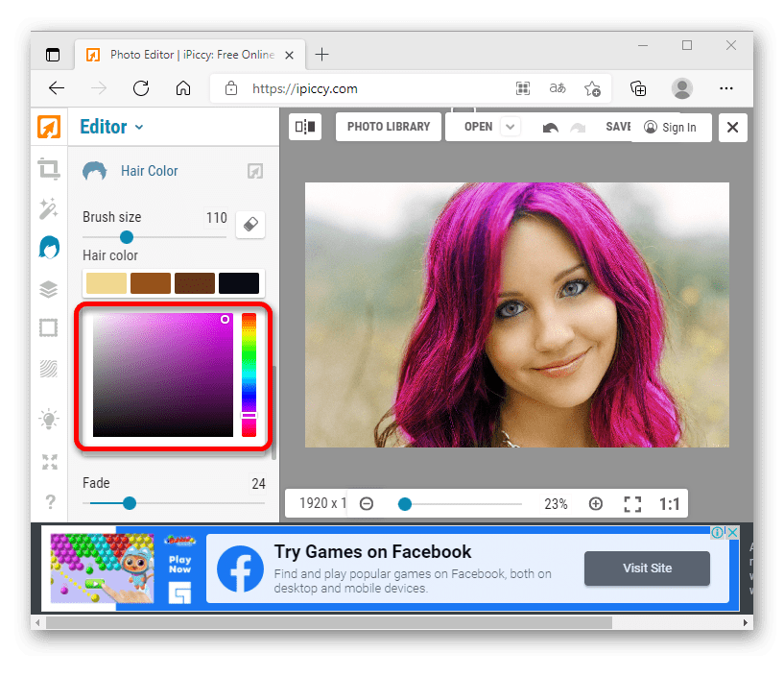Toggle the eraser for the hair brush
The image size is (784, 677).
[x=249, y=224]
